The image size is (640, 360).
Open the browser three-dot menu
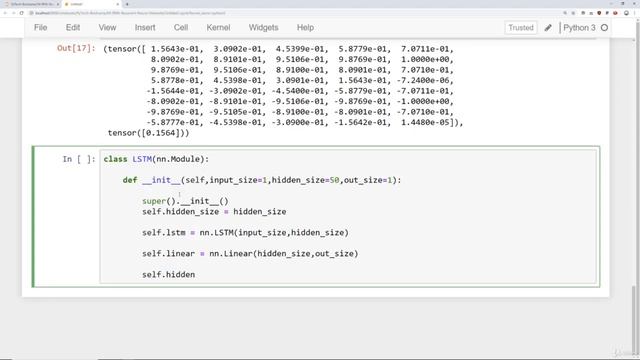(x=635, y=13)
